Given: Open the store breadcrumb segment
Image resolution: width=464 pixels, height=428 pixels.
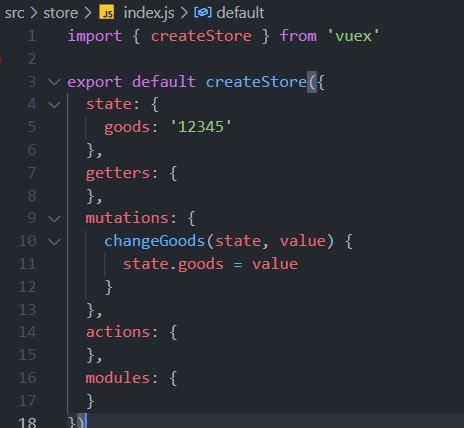Looking at the screenshot, I should 60,13.
